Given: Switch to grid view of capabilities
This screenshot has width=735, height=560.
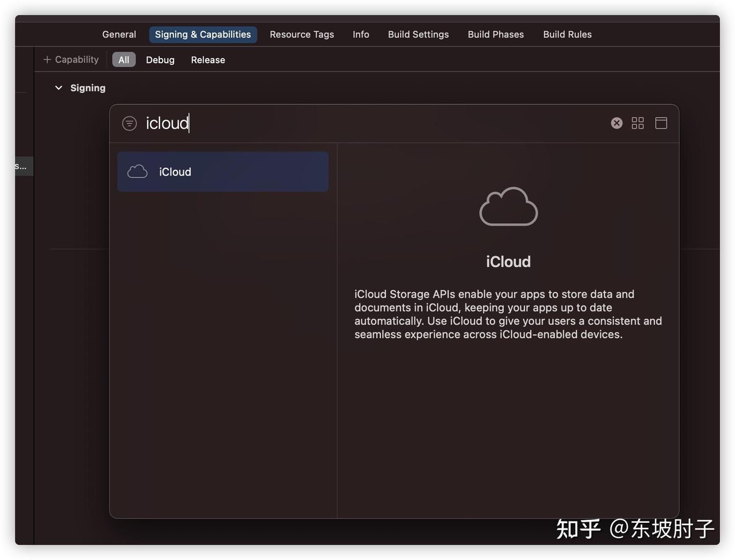Looking at the screenshot, I should point(638,123).
